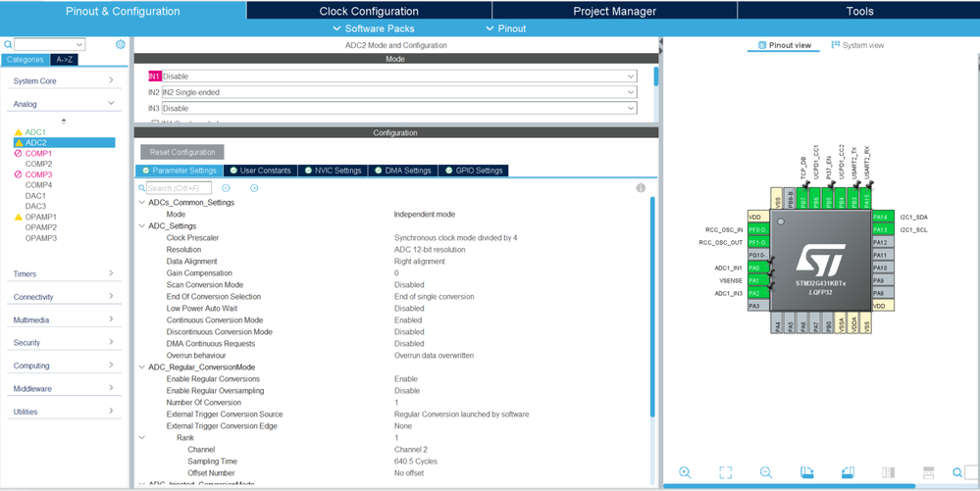Select pin PA3 on the chip
980x491 pixels.
(x=758, y=306)
